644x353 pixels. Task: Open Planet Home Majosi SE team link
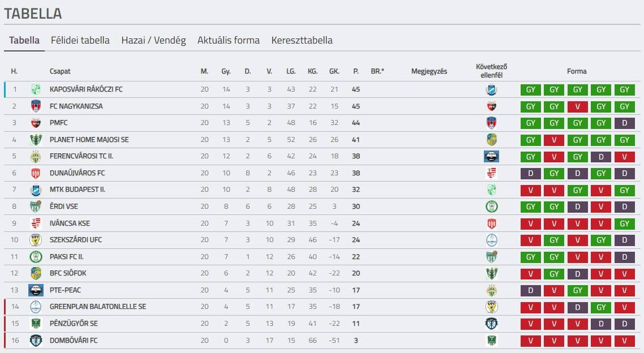(x=89, y=140)
